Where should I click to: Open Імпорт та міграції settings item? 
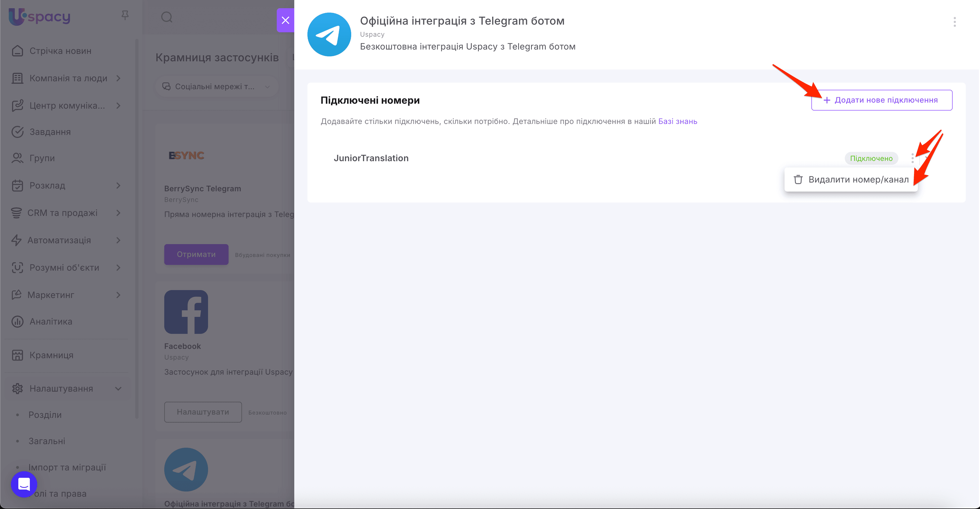click(x=68, y=467)
